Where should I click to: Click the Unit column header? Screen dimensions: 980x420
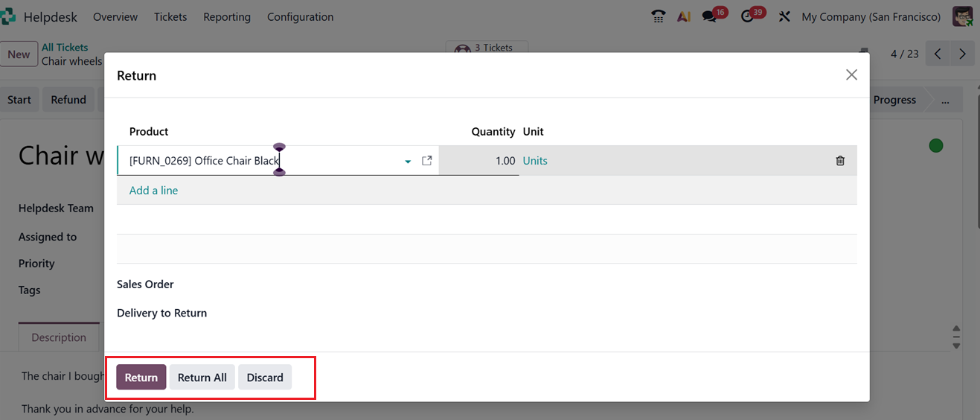533,132
